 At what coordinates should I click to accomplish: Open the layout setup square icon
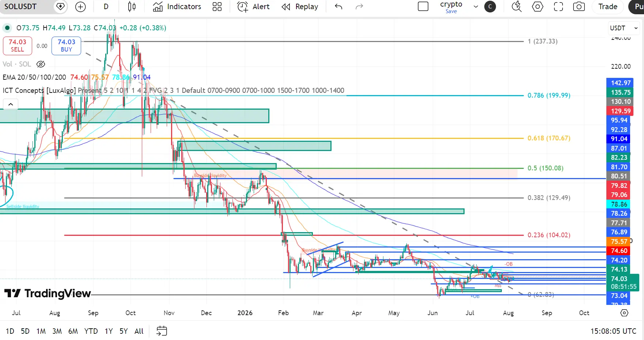pyautogui.click(x=423, y=7)
